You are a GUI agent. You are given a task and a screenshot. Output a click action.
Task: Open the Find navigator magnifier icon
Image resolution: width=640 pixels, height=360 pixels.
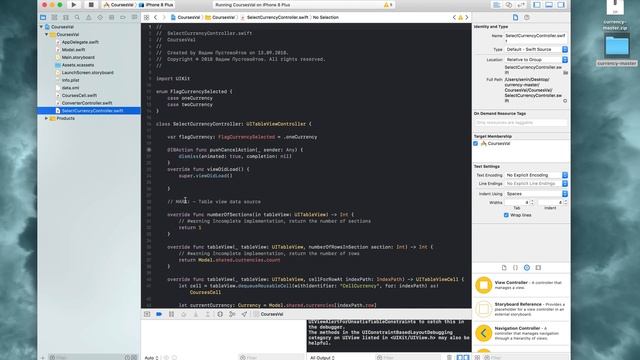click(x=77, y=18)
